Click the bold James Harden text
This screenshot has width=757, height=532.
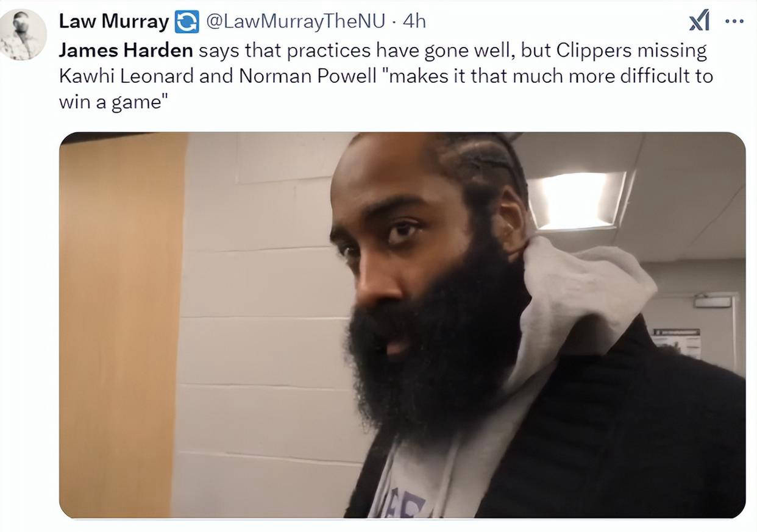[x=126, y=50]
